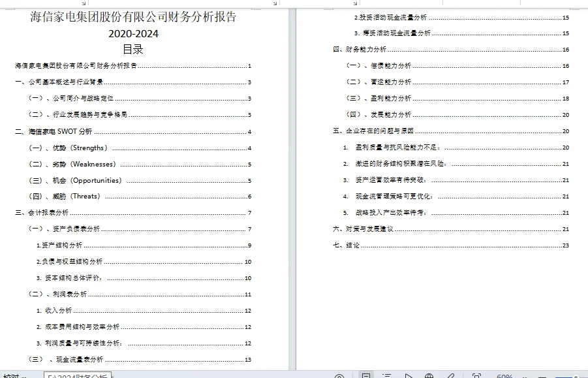Click the full screen frame icon in status bar
This screenshot has width=588, height=378.
(476, 376)
